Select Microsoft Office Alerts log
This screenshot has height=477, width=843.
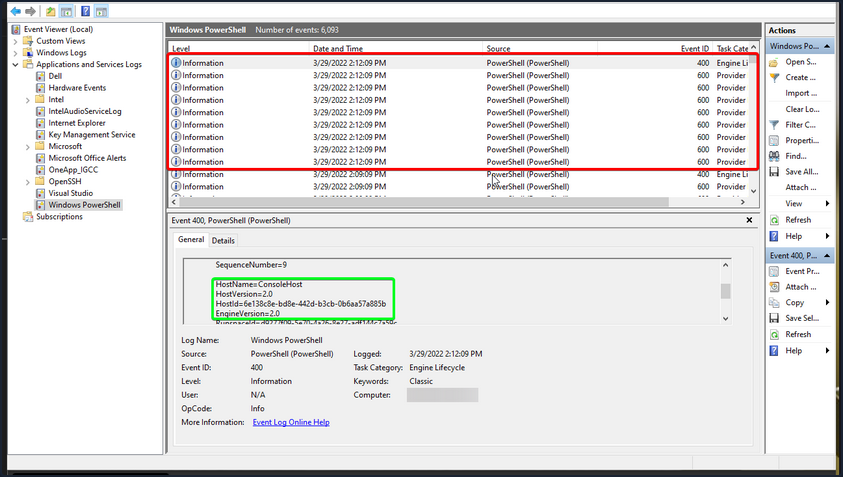coord(87,158)
